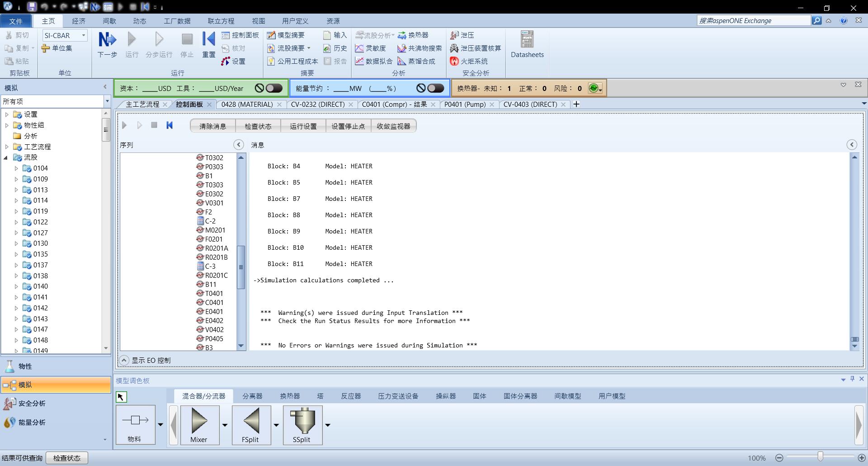
Task: Close the 0428 (MATERIAL) tab
Action: [x=279, y=105]
